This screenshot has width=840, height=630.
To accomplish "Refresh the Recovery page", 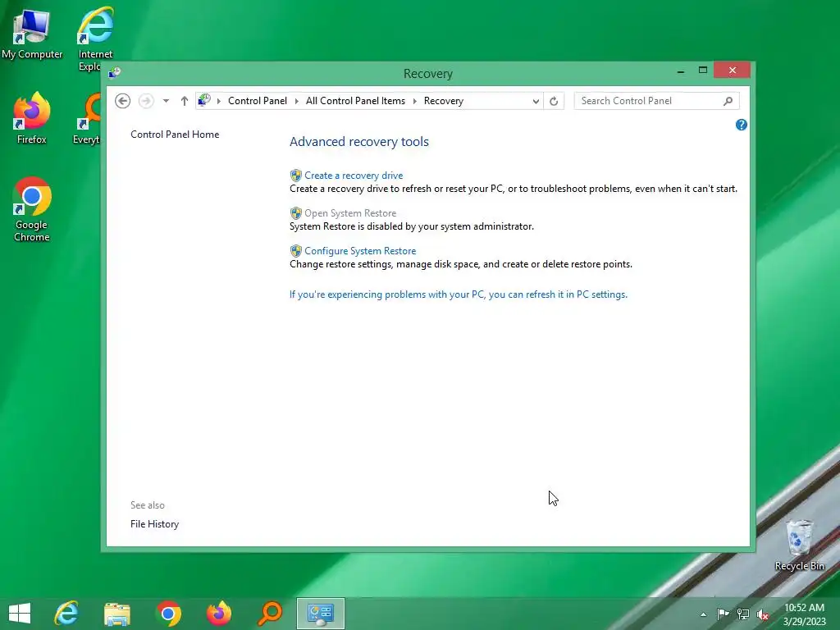I will (554, 101).
